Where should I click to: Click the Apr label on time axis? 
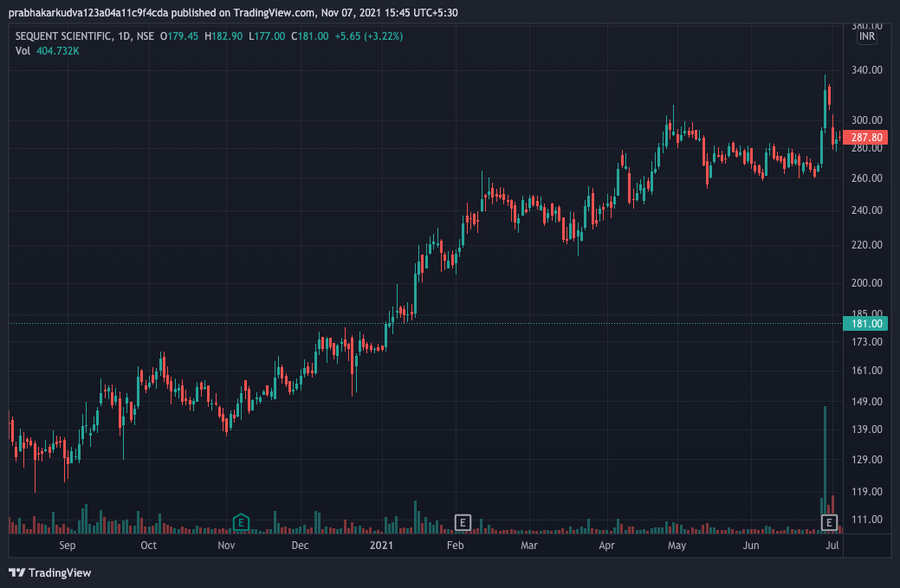606,546
